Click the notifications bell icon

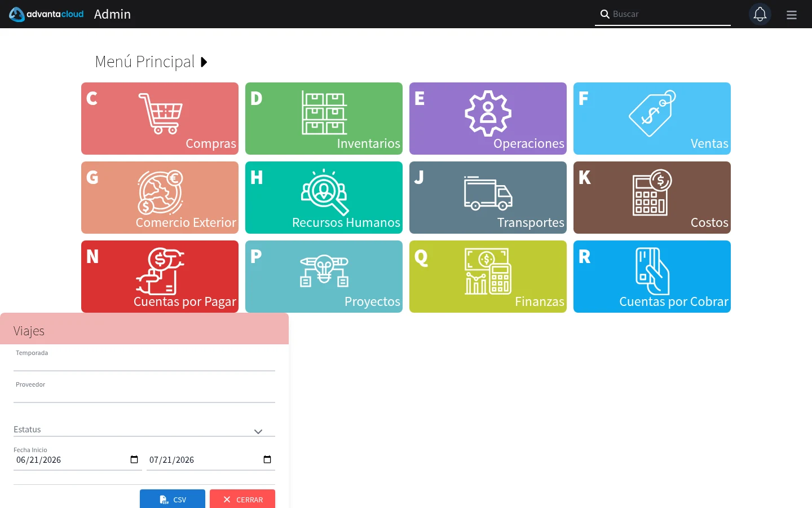760,14
